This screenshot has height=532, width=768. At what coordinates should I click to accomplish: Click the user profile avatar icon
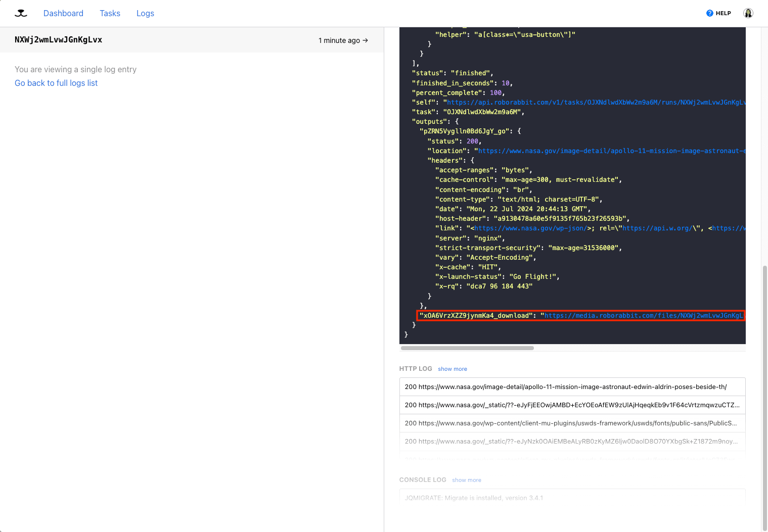(748, 13)
